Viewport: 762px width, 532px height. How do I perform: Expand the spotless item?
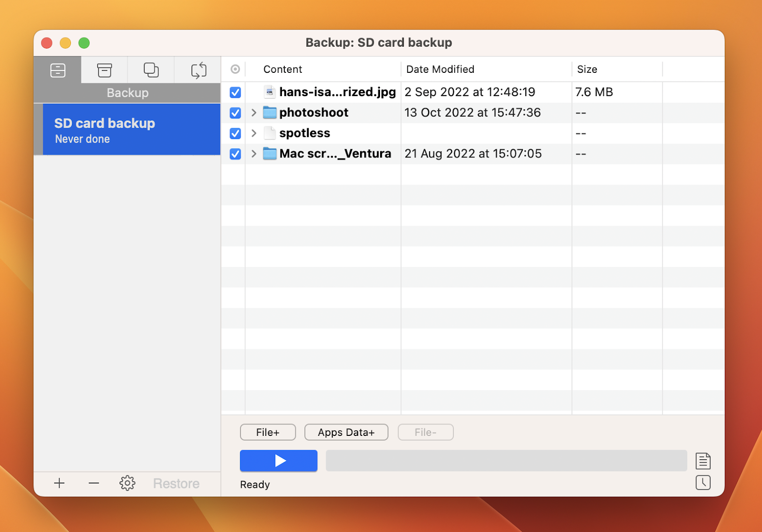253,133
